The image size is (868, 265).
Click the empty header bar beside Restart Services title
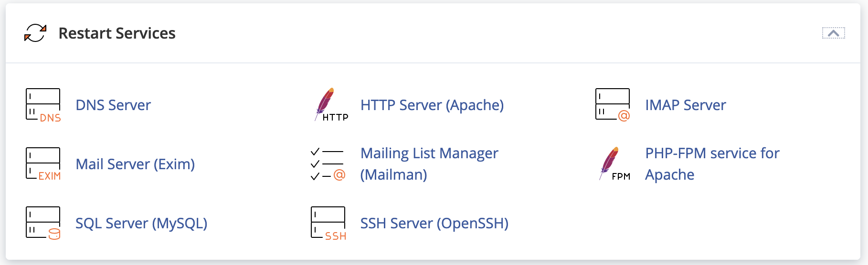tap(477, 33)
